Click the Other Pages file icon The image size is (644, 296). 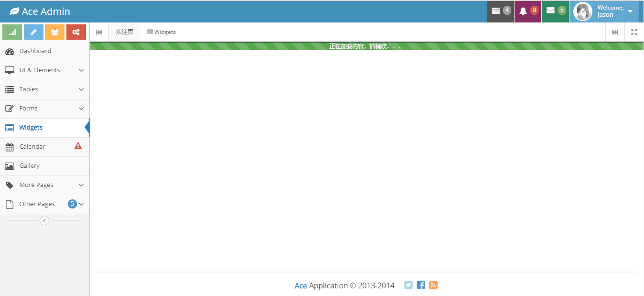10,204
